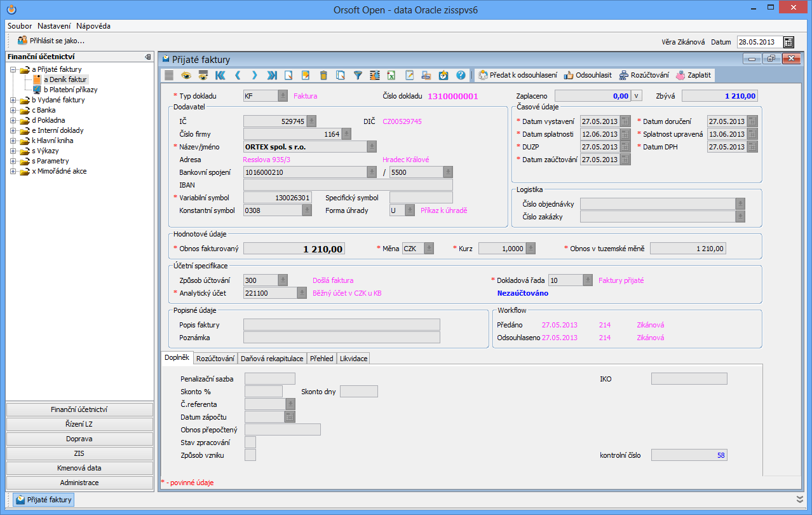Click the copy document icon
The image size is (812, 515).
tap(341, 75)
